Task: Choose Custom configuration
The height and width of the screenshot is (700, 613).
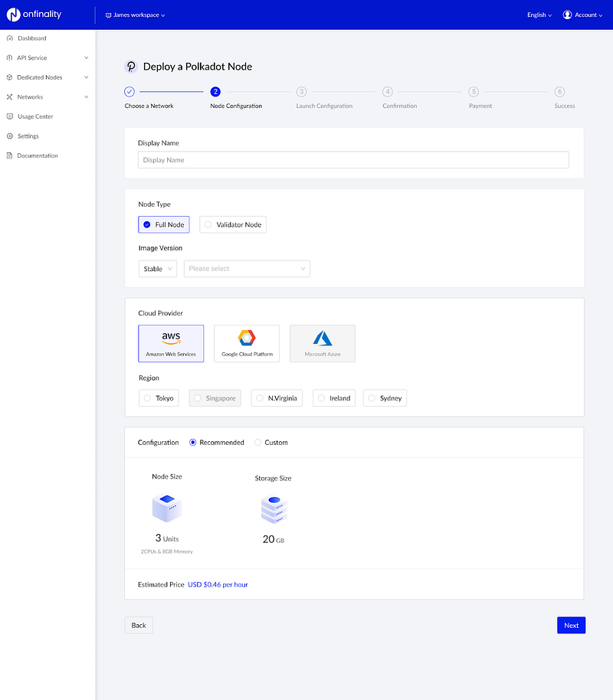Action: click(x=271, y=443)
